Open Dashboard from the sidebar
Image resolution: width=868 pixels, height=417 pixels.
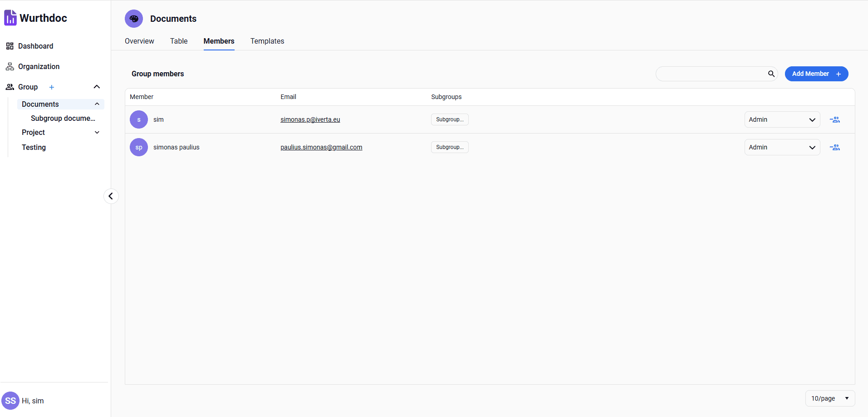coord(35,46)
